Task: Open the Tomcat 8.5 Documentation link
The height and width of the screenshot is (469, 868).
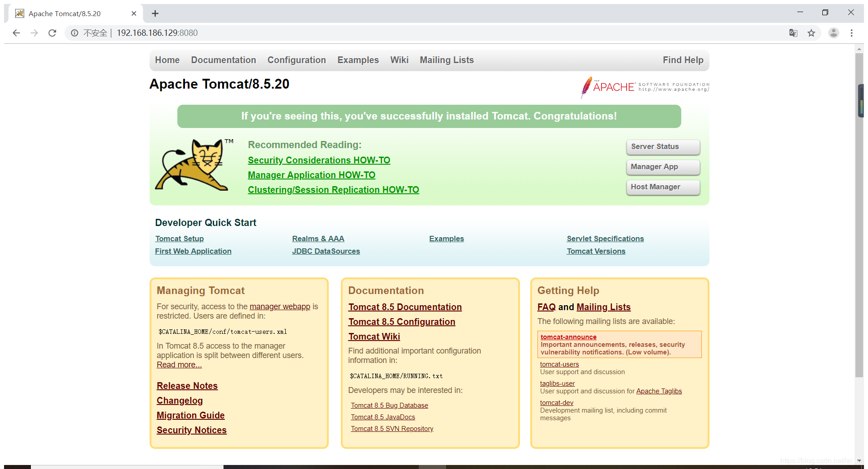Action: (405, 307)
